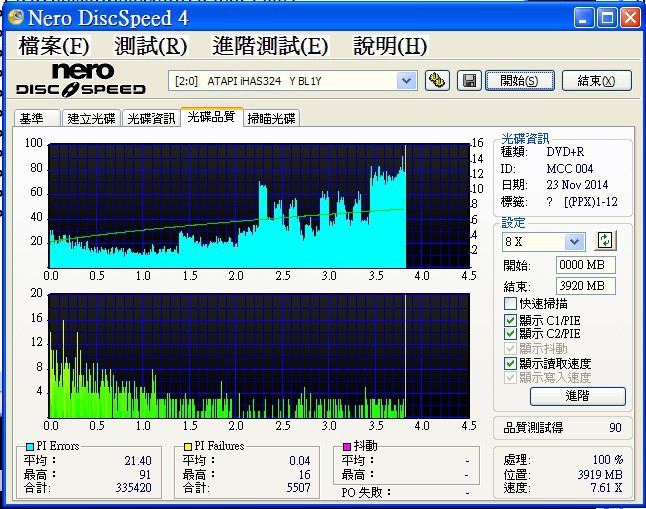Image resolution: width=646 pixels, height=509 pixels.
Task: Click the cyan PI Errors legend swatch
Action: point(30,446)
